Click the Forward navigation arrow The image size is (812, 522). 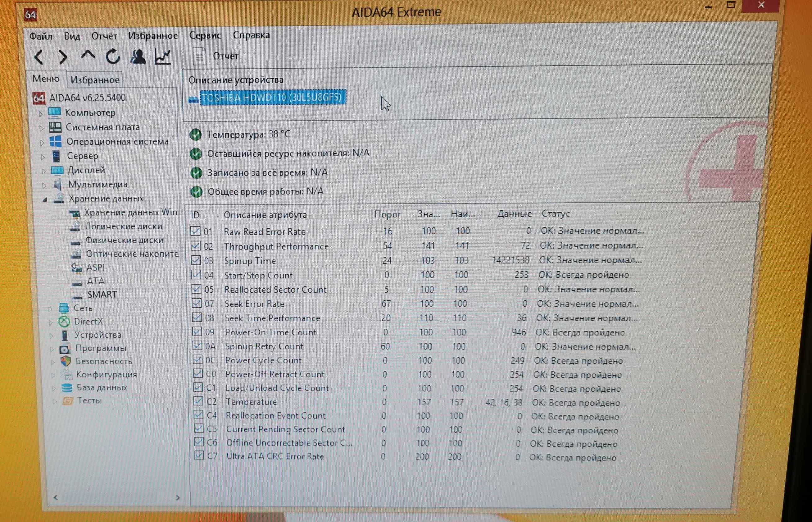[x=63, y=57]
